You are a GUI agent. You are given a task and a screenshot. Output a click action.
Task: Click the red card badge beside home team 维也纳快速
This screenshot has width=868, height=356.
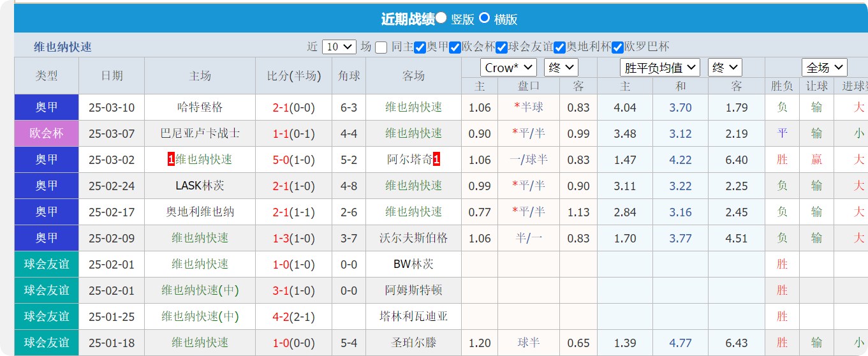click(x=171, y=159)
